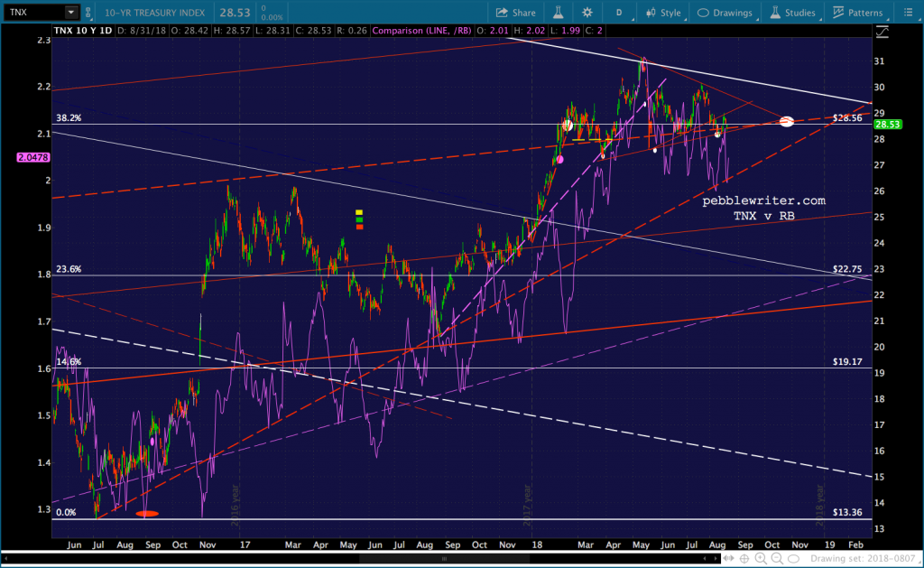This screenshot has height=568, width=924.
Task: Open the Drawings menu
Action: pyautogui.click(x=725, y=13)
